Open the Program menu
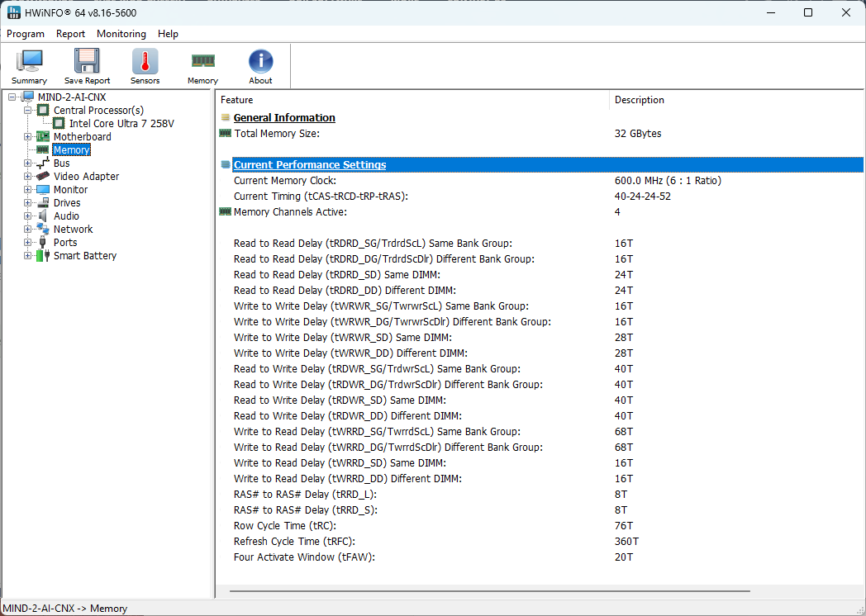The image size is (866, 616). pos(26,34)
